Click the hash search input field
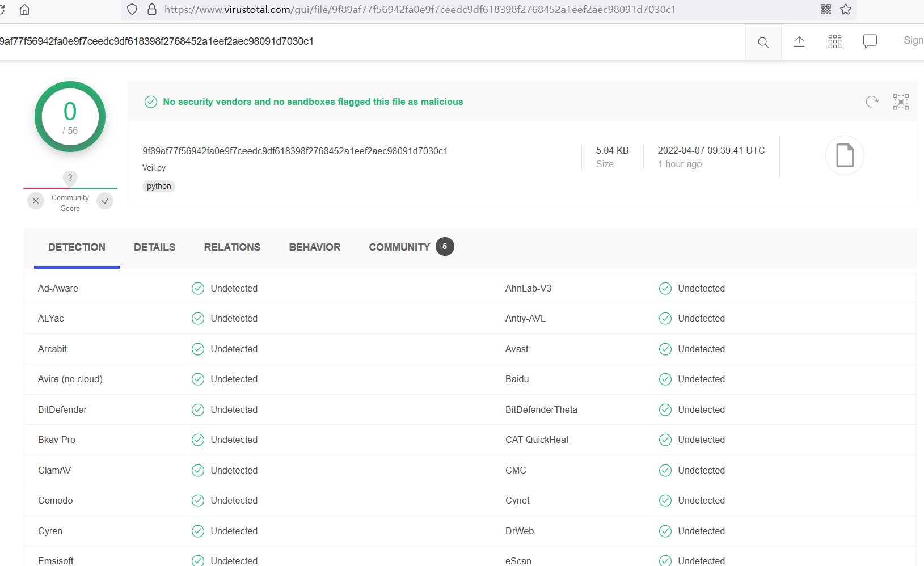Screen dimensions: 924x566 tap(373, 41)
